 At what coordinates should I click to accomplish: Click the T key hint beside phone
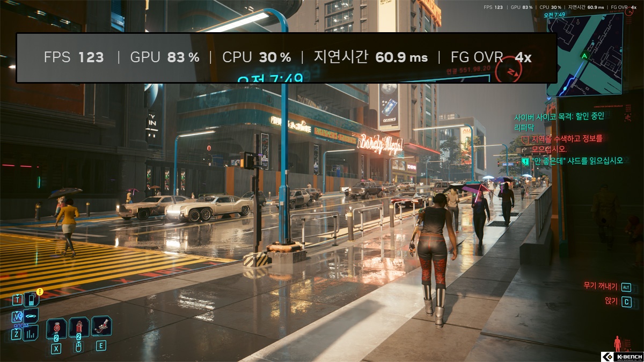[17, 300]
